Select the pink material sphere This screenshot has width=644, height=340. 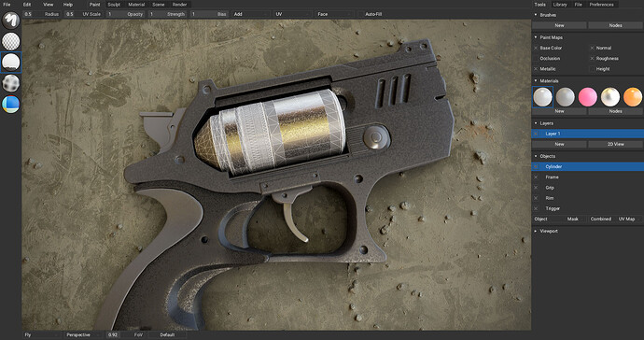tap(588, 97)
